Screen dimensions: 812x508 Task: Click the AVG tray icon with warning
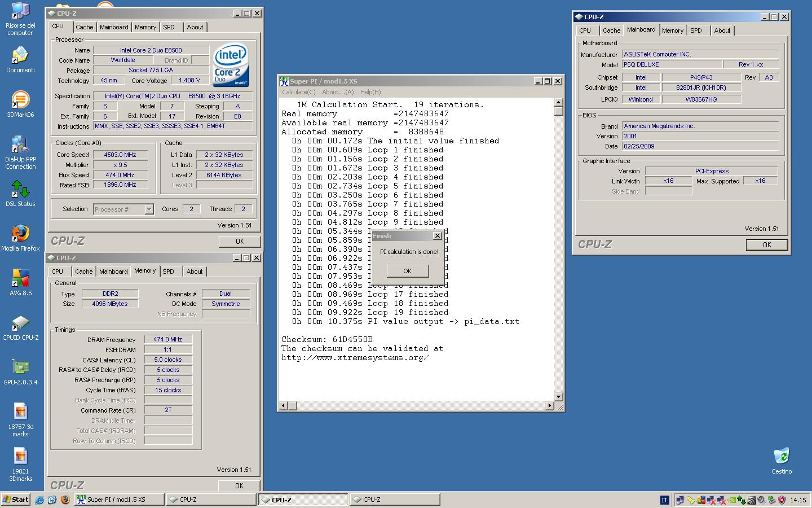[701, 500]
